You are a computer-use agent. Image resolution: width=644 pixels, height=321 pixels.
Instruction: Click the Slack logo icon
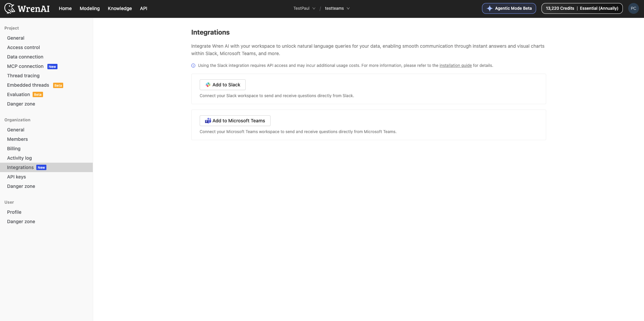[208, 85]
